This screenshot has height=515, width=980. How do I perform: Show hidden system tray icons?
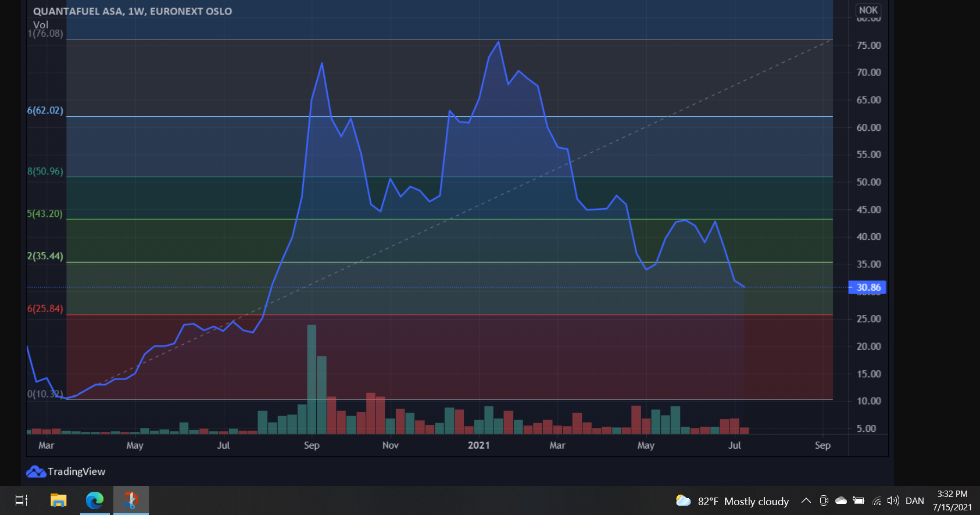point(806,500)
